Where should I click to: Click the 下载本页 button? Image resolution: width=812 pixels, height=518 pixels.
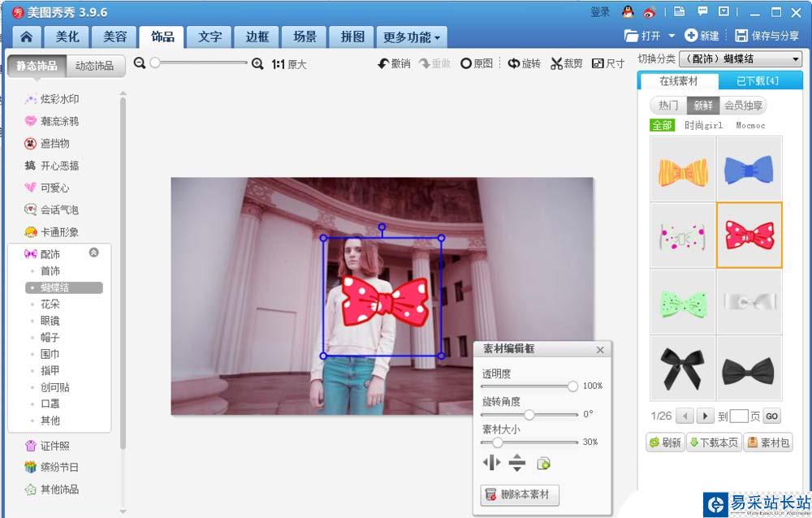714,442
